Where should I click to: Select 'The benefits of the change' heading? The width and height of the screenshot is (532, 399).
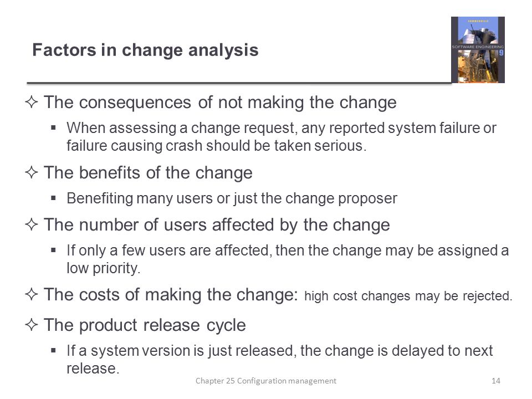point(149,173)
